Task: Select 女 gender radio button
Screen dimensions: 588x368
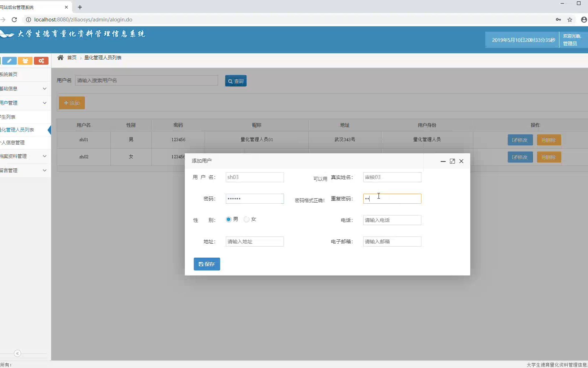Action: [247, 219]
